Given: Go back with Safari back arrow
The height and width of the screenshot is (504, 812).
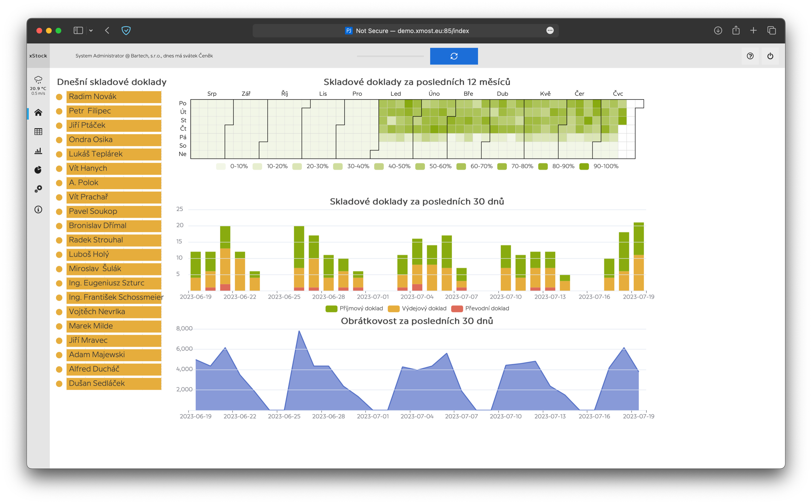Looking at the screenshot, I should pyautogui.click(x=107, y=31).
